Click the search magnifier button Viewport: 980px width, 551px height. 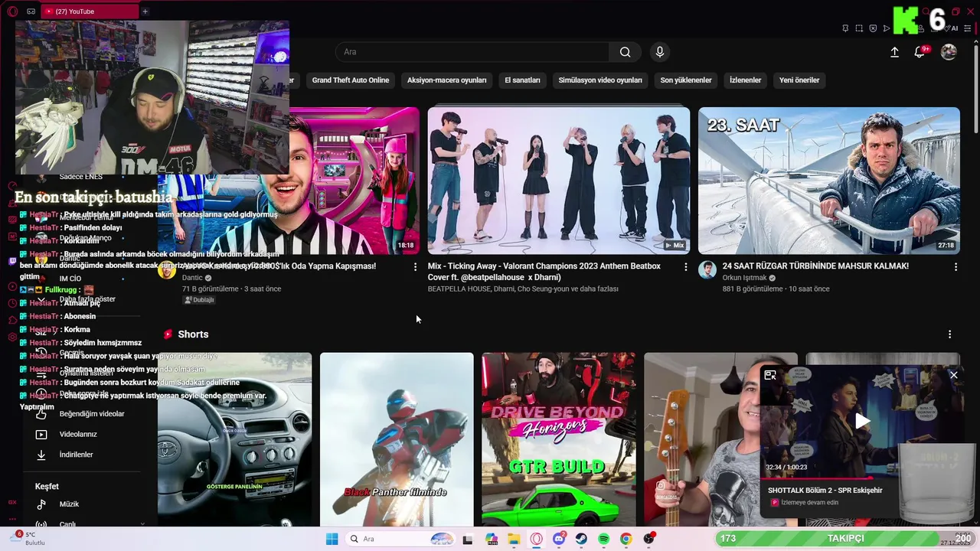pos(626,52)
